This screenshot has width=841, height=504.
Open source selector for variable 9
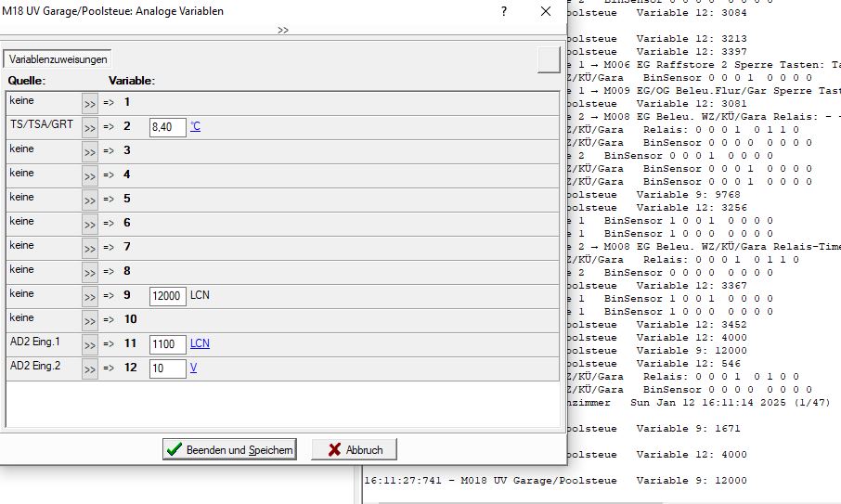(90, 296)
